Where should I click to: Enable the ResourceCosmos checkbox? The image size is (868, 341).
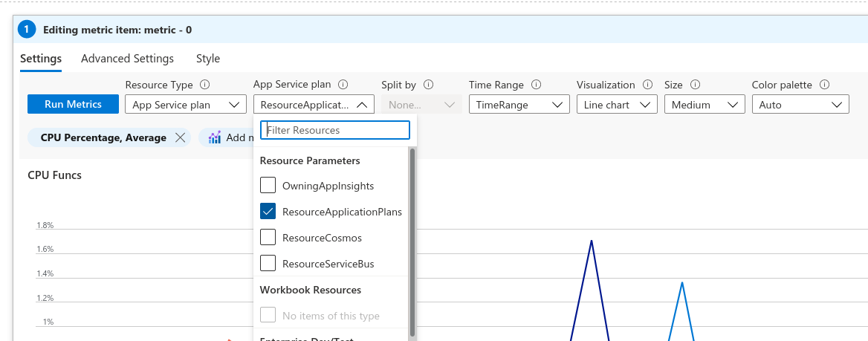point(268,238)
